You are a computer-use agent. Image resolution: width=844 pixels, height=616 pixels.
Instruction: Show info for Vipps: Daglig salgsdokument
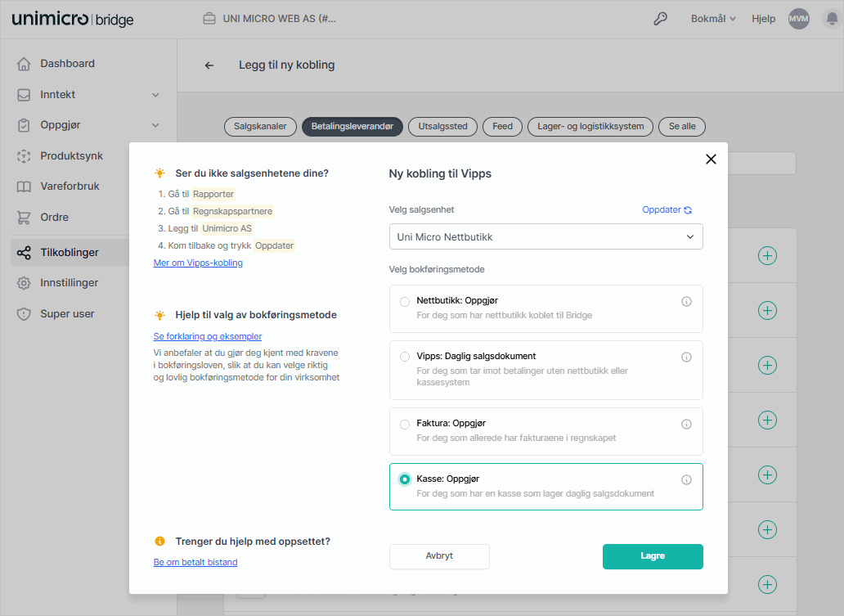point(686,357)
